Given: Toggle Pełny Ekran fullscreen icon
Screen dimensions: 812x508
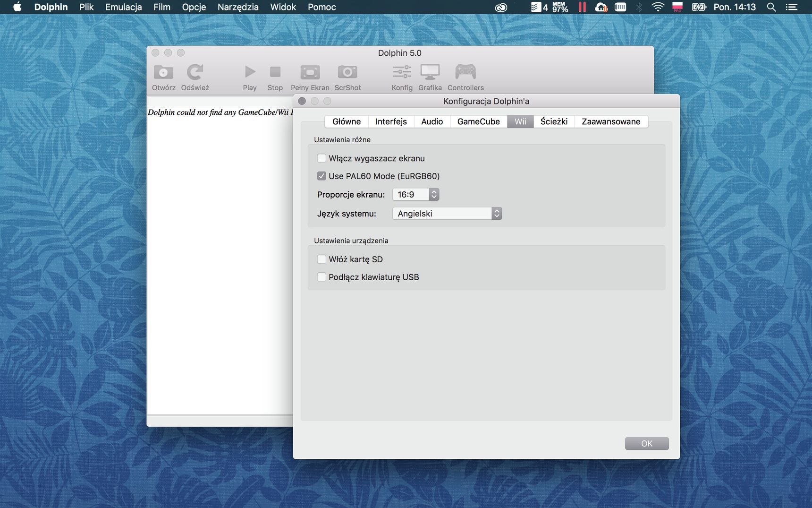Looking at the screenshot, I should coord(310,72).
